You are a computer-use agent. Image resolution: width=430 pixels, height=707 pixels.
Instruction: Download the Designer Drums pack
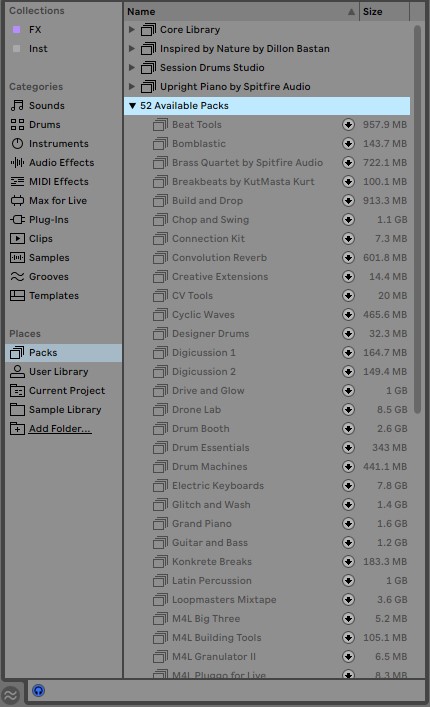(348, 334)
